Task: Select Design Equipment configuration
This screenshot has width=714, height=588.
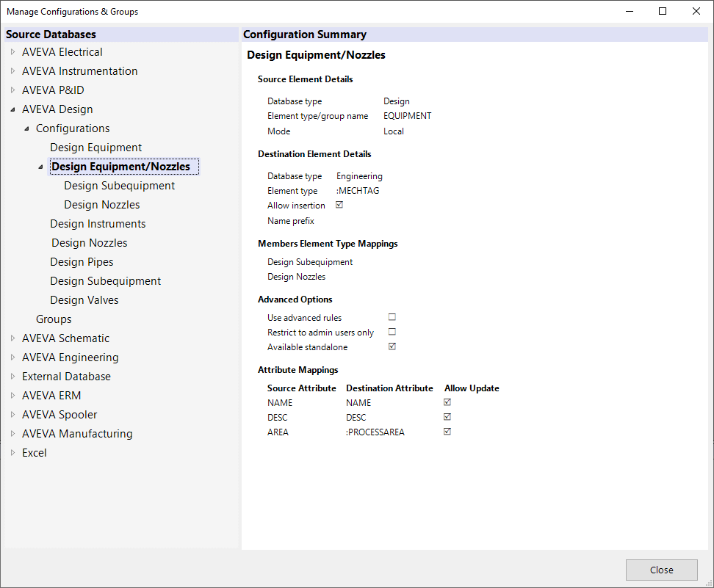Action: coord(96,148)
